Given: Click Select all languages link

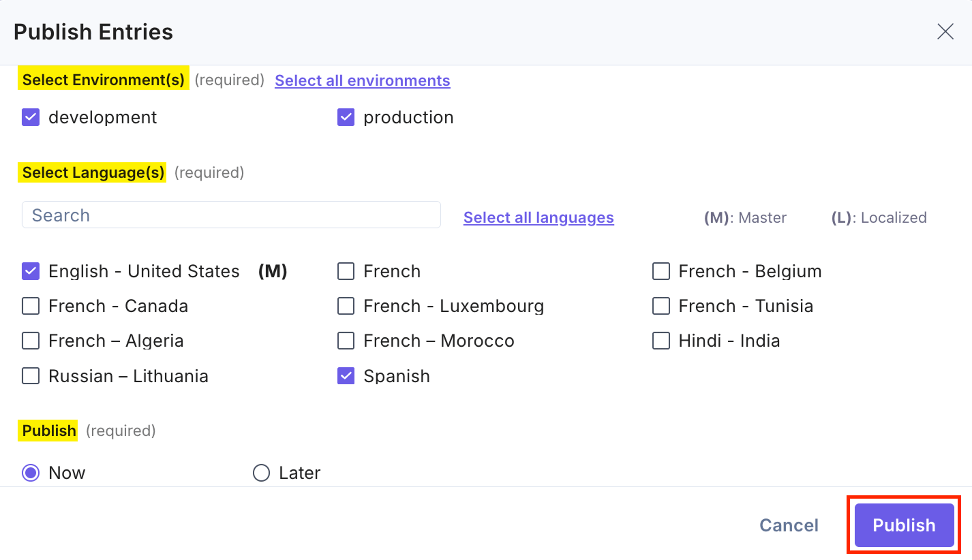Looking at the screenshot, I should click(x=538, y=218).
